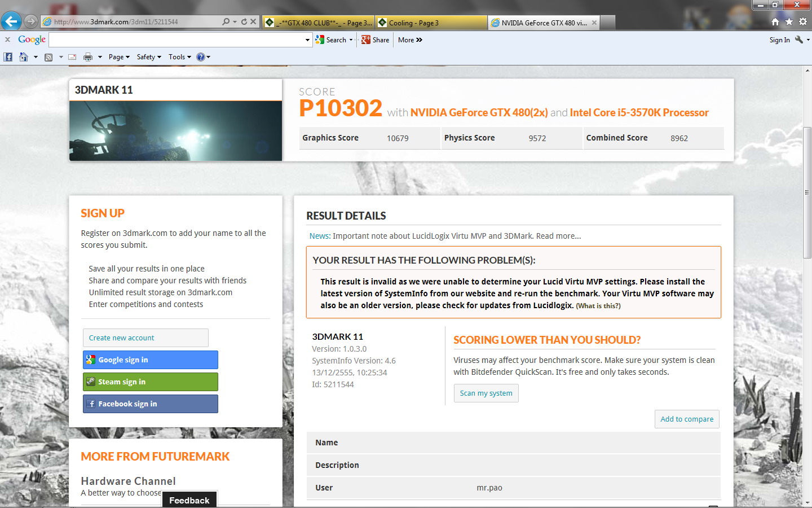
Task: Open the address bar search dropdown arrow
Action: tap(235, 22)
